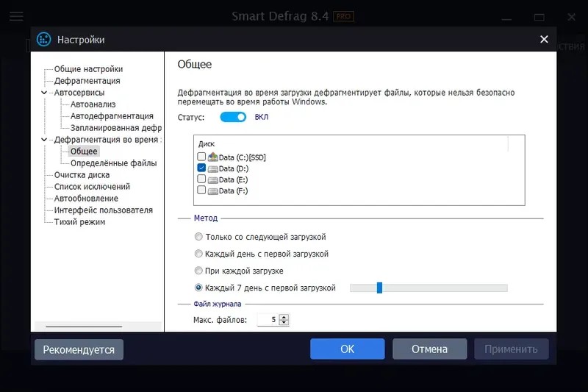Open Список исключений settings
This screenshot has width=588, height=392.
tap(92, 186)
